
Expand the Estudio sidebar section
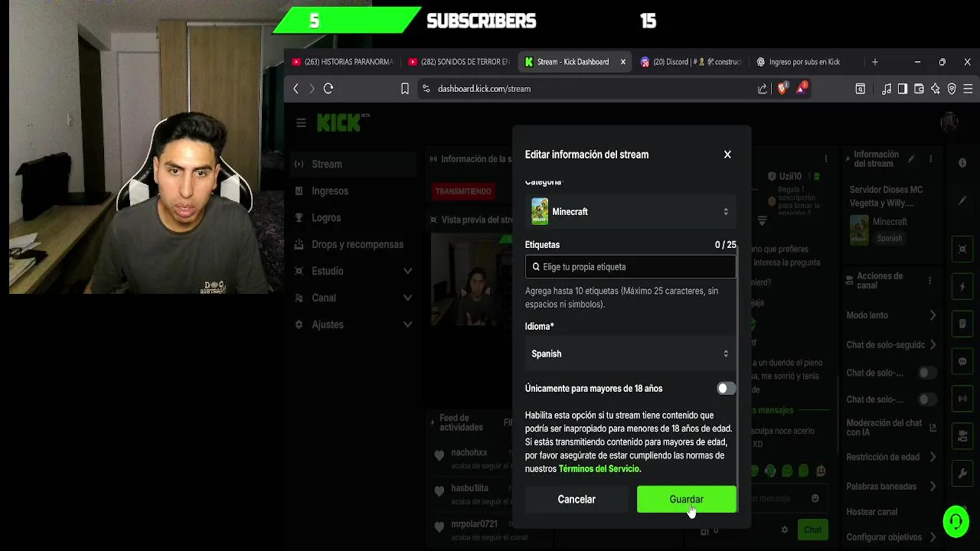pyautogui.click(x=354, y=271)
